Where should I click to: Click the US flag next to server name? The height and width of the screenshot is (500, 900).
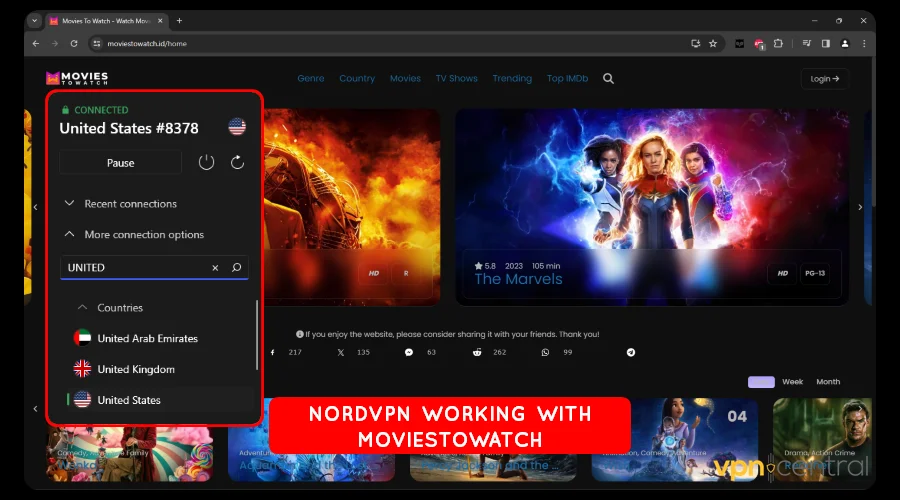click(x=237, y=126)
